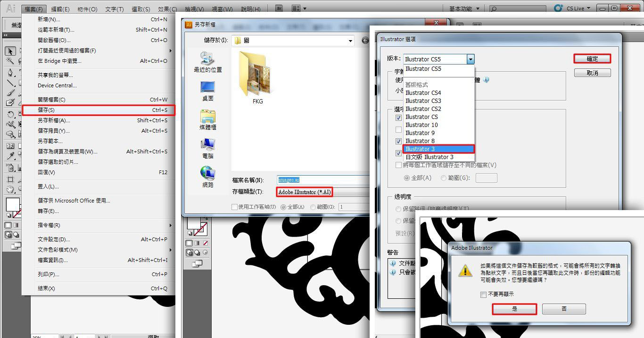Select the Magic Wand tool
The width and height of the screenshot is (644, 338).
(x=10, y=61)
